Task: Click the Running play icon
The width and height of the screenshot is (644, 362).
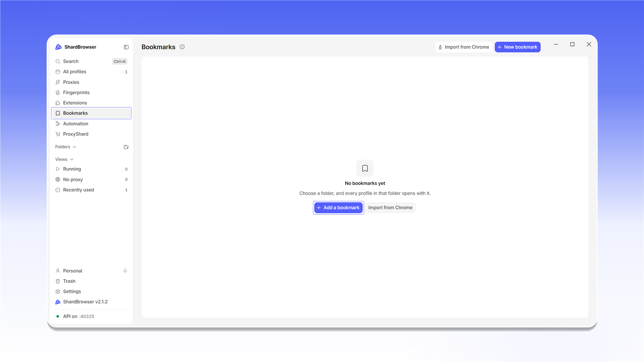Action: click(58, 169)
